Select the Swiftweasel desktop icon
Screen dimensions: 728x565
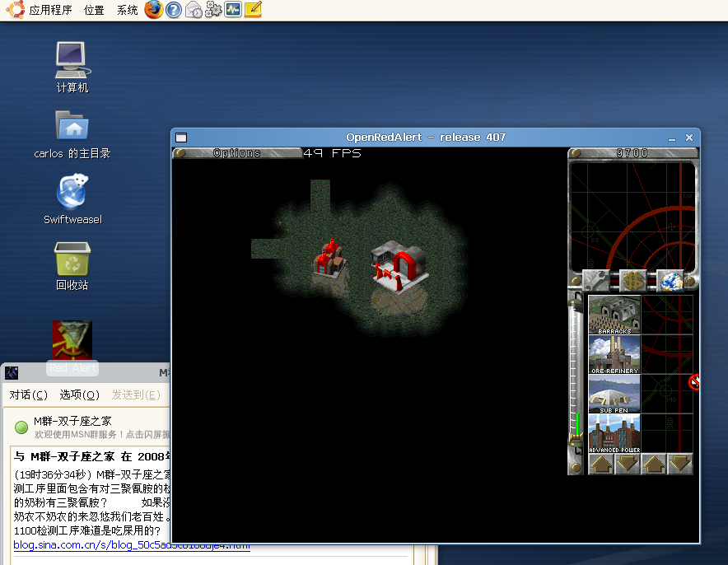tap(72, 199)
